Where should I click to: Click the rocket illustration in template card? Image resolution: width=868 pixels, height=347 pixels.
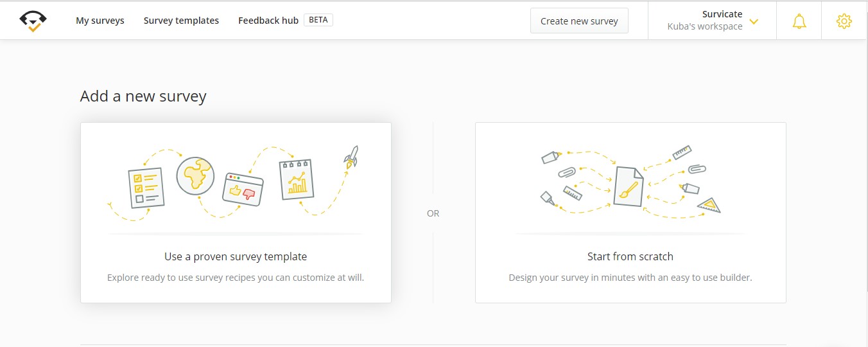[x=351, y=157]
